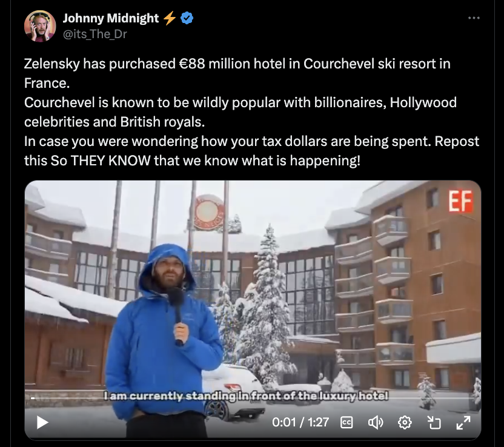Open video settings gear
Image resolution: width=504 pixels, height=447 pixels.
pyautogui.click(x=405, y=422)
